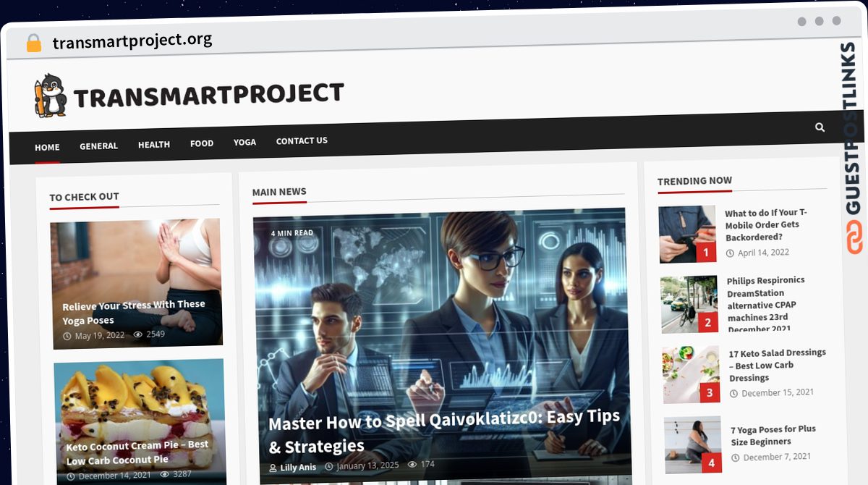Open 'Keto Coconut Cream Pie' article
The image size is (868, 485).
[137, 452]
